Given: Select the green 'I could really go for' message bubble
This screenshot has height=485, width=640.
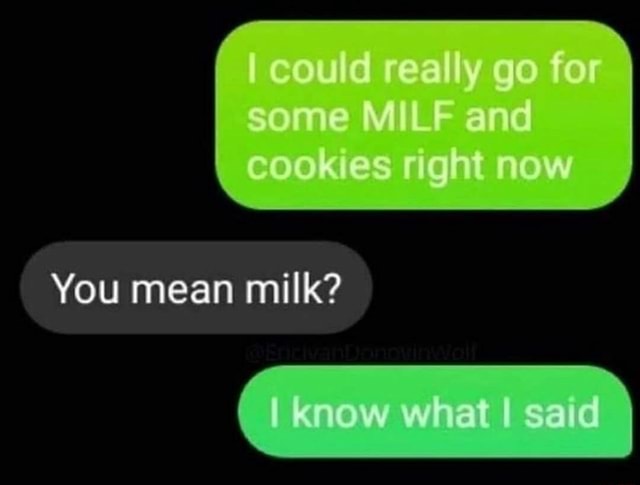Looking at the screenshot, I should [x=424, y=115].
